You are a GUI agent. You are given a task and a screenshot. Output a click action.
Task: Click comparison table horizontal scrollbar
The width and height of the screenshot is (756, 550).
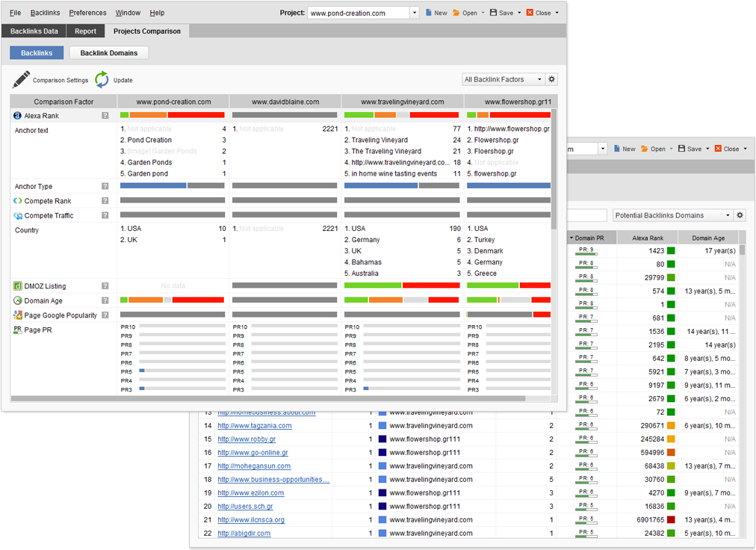pyautogui.click(x=267, y=398)
